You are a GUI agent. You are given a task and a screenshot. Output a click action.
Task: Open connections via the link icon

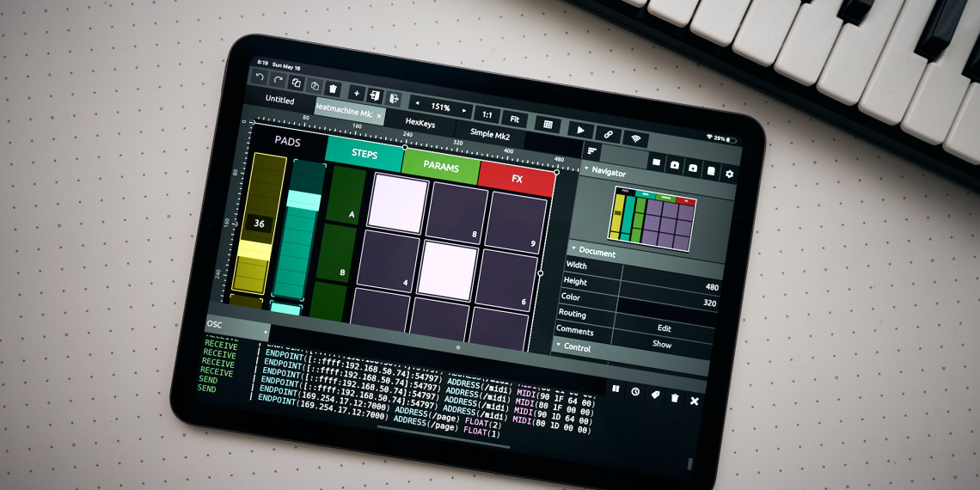(x=608, y=134)
